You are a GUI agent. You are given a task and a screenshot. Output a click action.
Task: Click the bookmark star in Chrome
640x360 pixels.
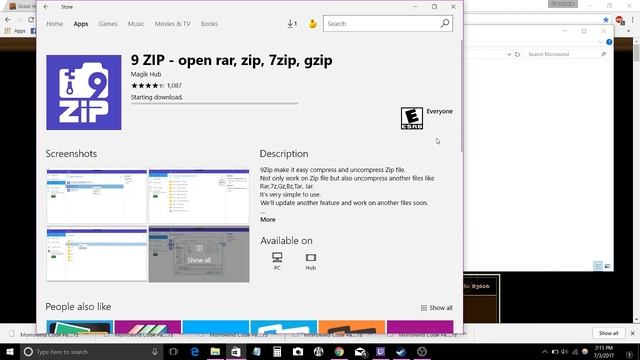606,20
